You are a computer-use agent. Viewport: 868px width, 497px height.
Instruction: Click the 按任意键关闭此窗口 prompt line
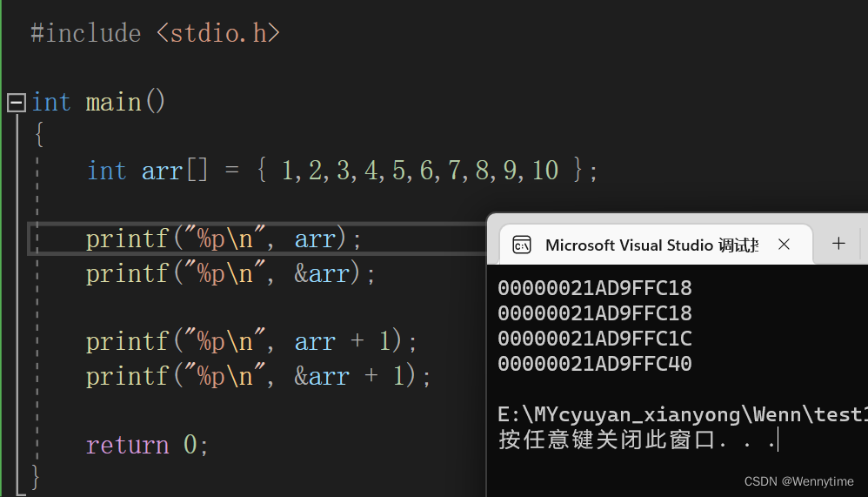(637, 440)
